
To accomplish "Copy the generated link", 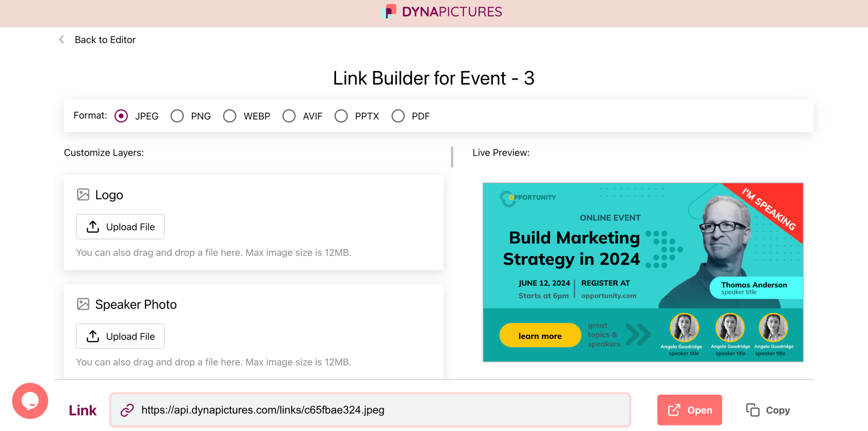I will pos(768,410).
